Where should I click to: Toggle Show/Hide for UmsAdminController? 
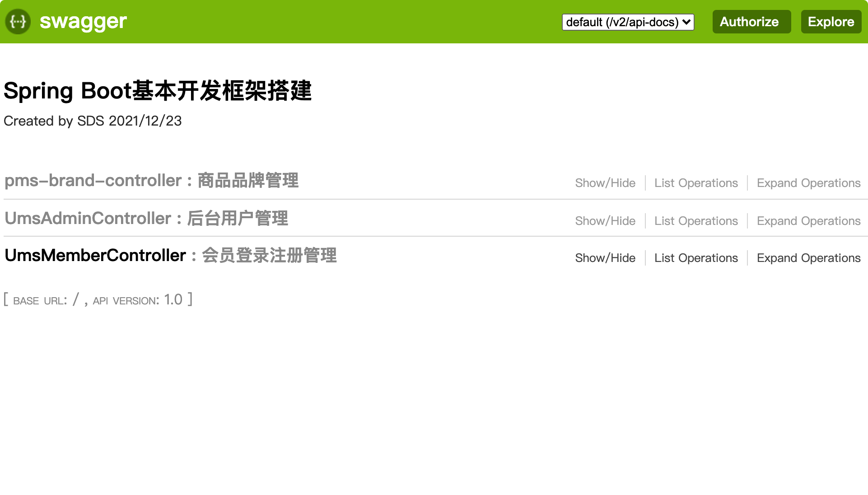(605, 221)
